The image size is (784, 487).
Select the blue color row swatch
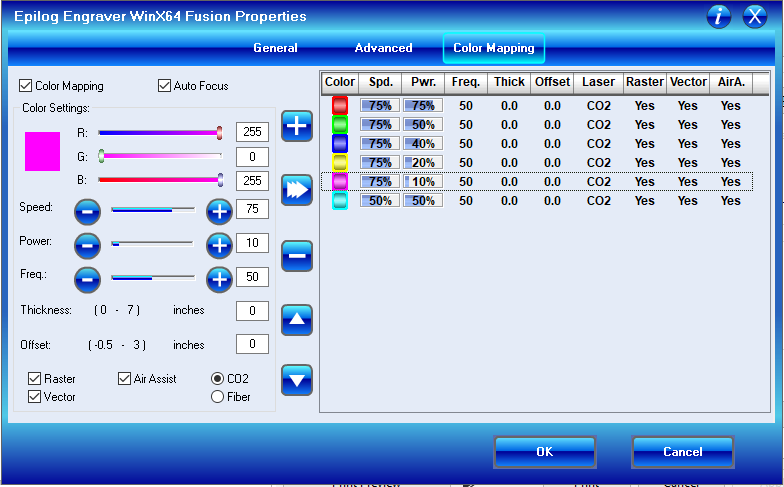click(340, 144)
